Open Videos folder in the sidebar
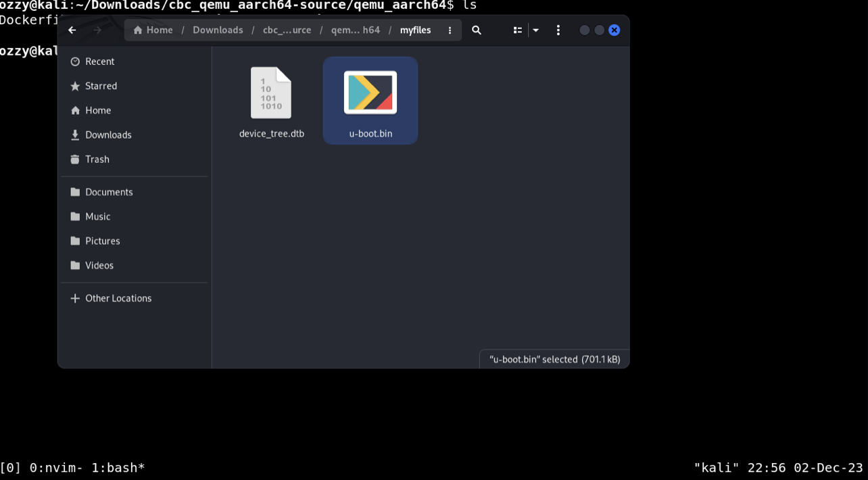Viewport: 868px width, 480px height. (135, 265)
